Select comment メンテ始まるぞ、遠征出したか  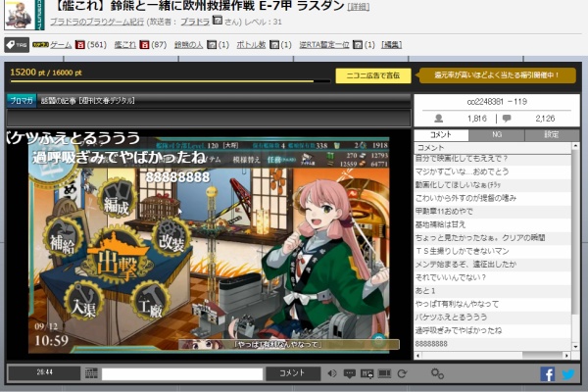(493, 264)
